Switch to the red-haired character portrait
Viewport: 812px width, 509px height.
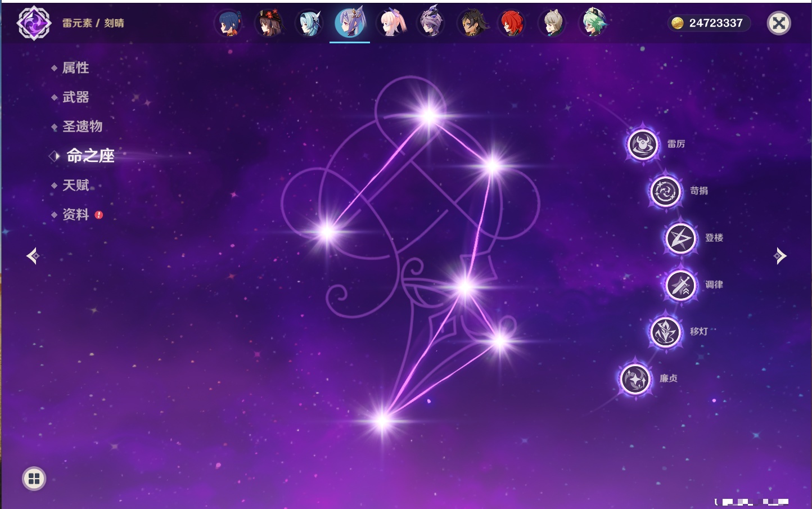[511, 24]
